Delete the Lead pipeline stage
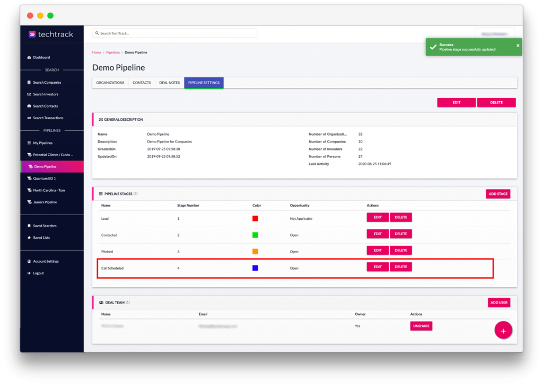Viewport: 543px width, 392px height. [x=401, y=217]
